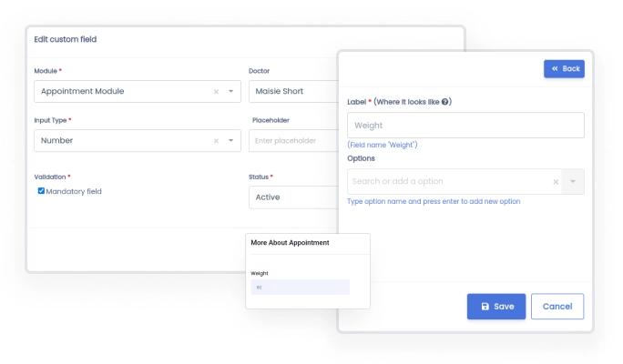
Task: Click the Field name 'Weight' hint text
Action: pos(383,146)
